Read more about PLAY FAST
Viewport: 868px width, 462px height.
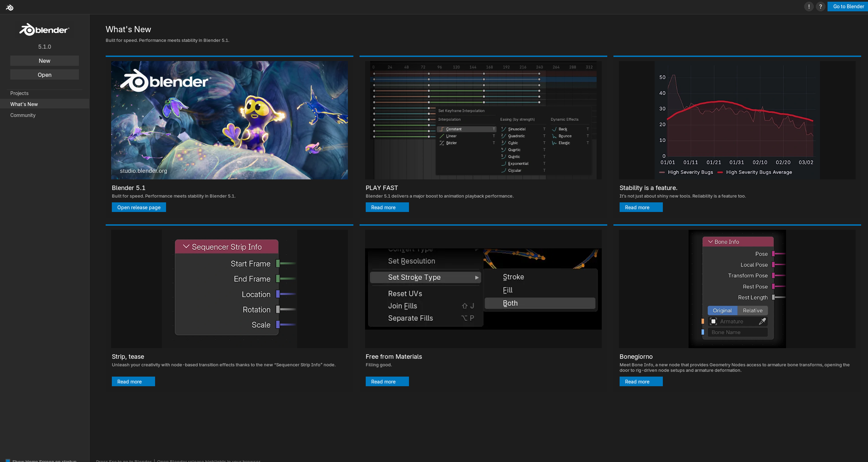coord(387,208)
